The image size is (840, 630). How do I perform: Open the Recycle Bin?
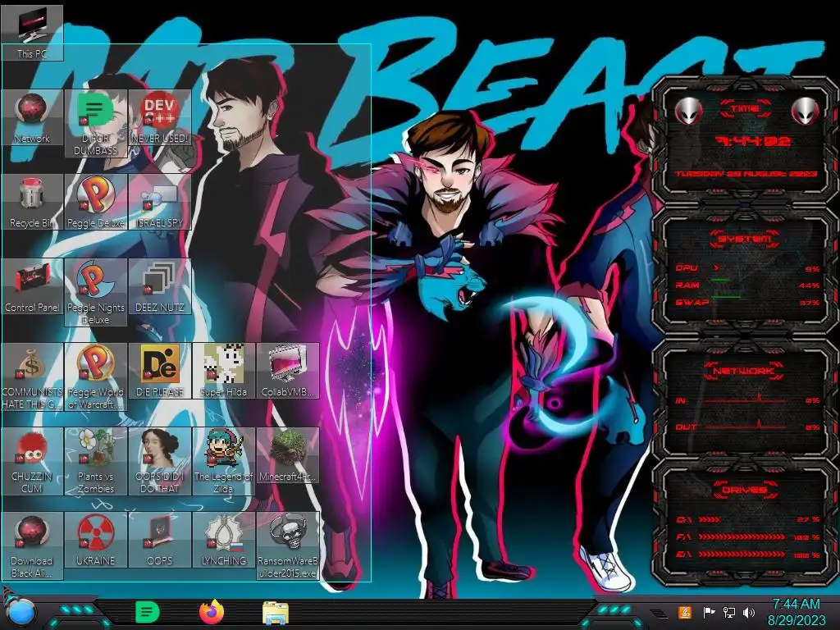(x=32, y=202)
